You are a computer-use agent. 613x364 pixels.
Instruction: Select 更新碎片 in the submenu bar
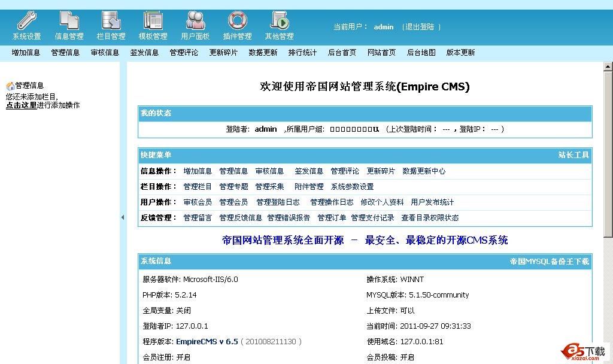click(x=223, y=53)
